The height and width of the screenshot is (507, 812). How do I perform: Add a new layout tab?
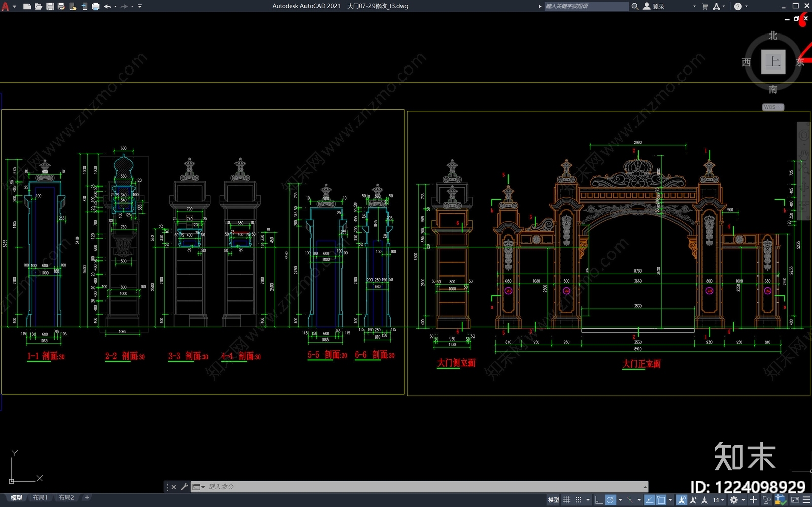point(87,498)
